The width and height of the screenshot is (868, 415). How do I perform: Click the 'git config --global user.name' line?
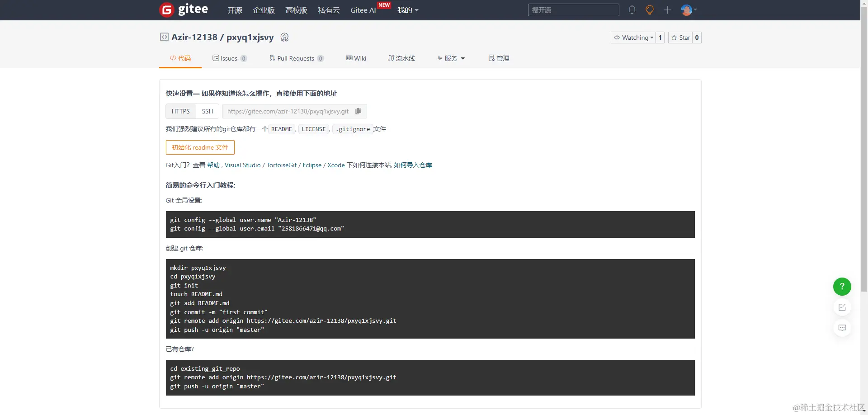coord(243,220)
